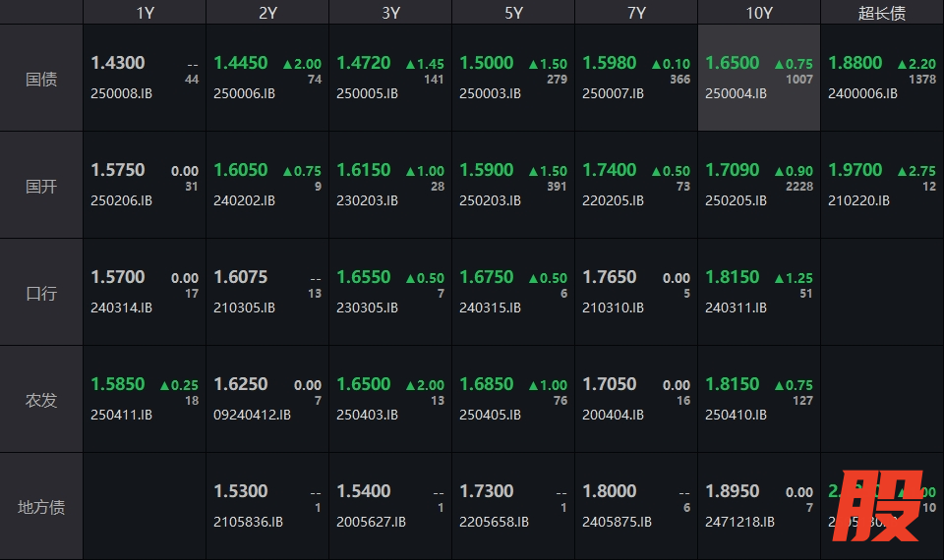This screenshot has height=560, width=944.
Task: Click the 国开 5Y yield 1.5900
Action: pyautogui.click(x=486, y=170)
